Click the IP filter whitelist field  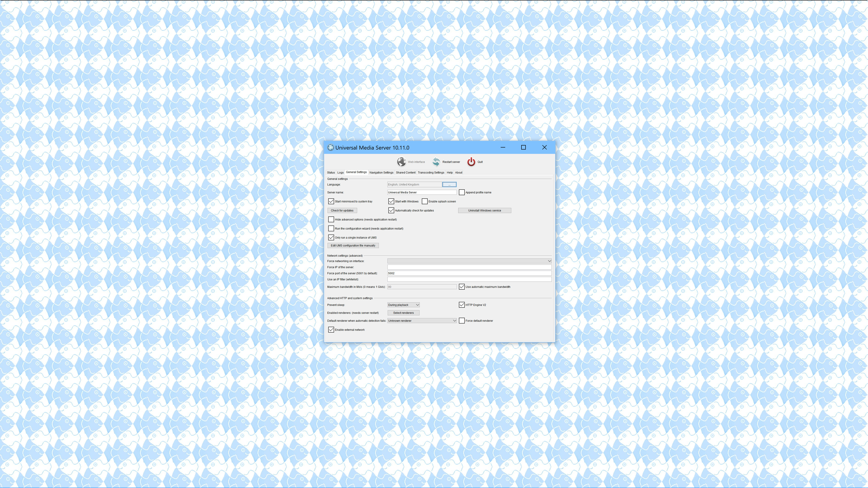click(x=469, y=279)
